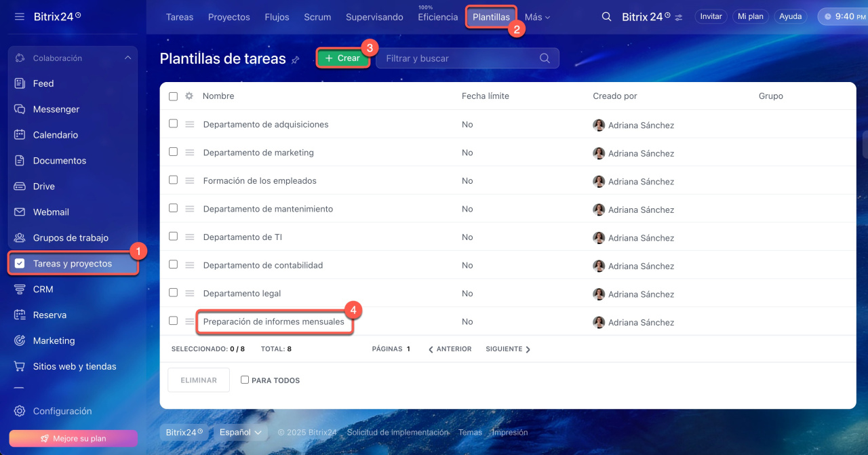Viewport: 868px width, 455px height.
Task: Click the search magnifier icon in header
Action: 606,17
